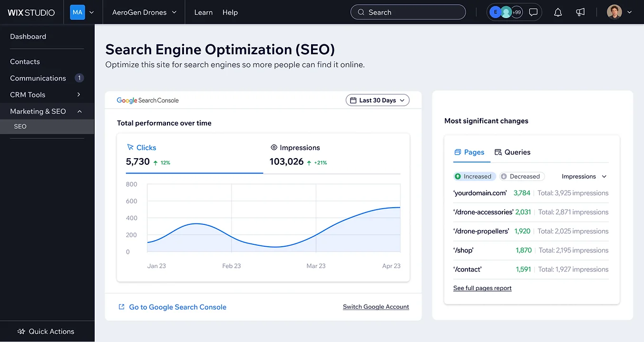Click into the Search field
The height and width of the screenshot is (342, 644).
(x=408, y=12)
